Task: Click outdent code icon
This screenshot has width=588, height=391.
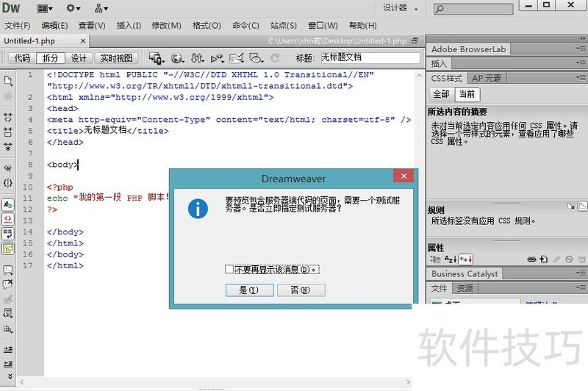Action: click(8, 364)
